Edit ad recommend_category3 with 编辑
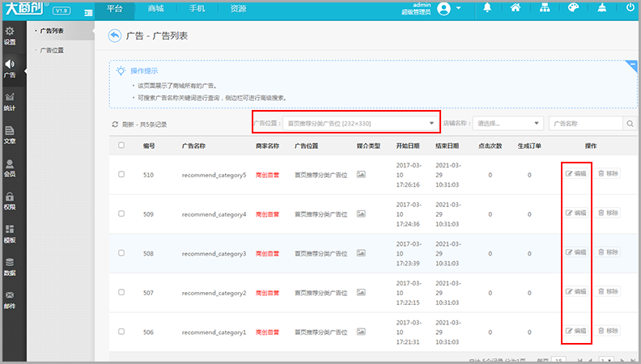Image resolution: width=641 pixels, height=364 pixels. point(575,252)
